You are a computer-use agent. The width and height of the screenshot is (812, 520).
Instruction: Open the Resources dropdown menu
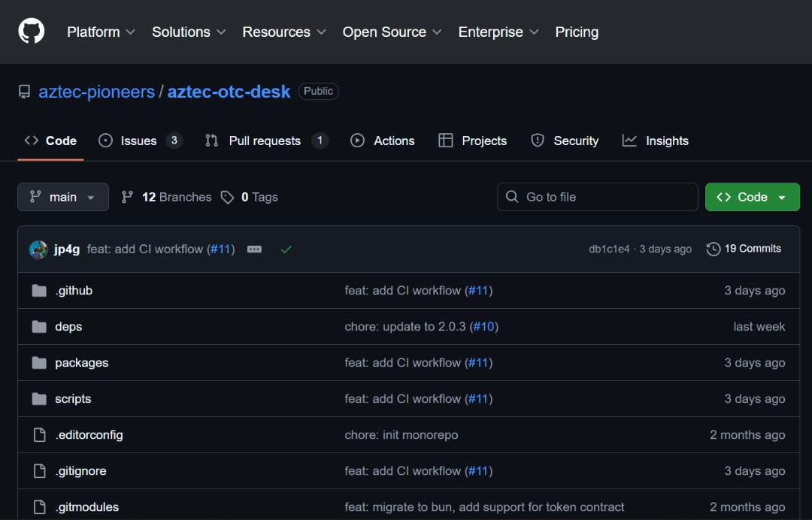pos(283,32)
